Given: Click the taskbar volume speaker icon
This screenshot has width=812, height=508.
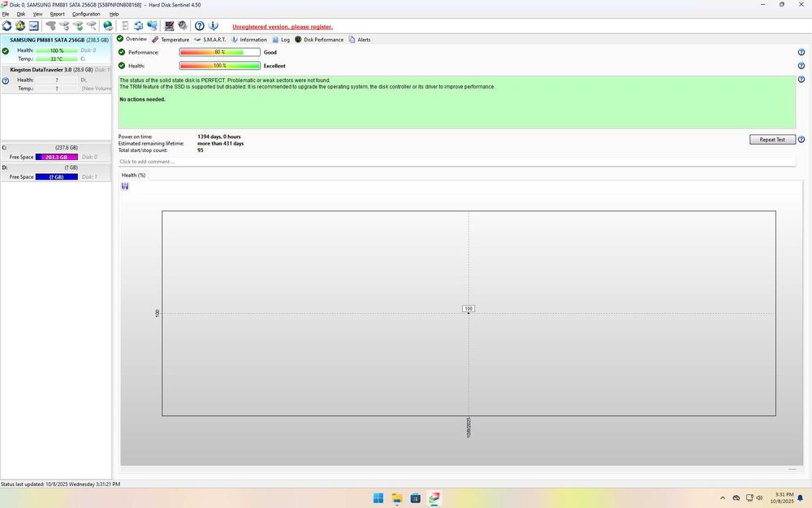Looking at the screenshot, I should click(x=760, y=498).
